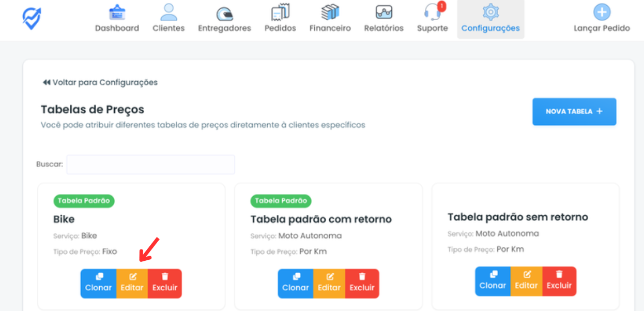Screen dimensions: 644x311
Task: Clone the Bike price table
Action: pos(98,283)
